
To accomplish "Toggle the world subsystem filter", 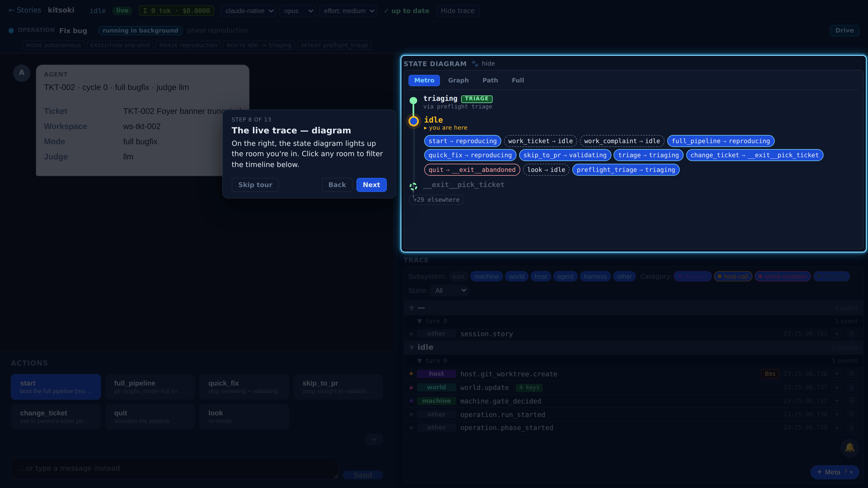I will (x=516, y=277).
